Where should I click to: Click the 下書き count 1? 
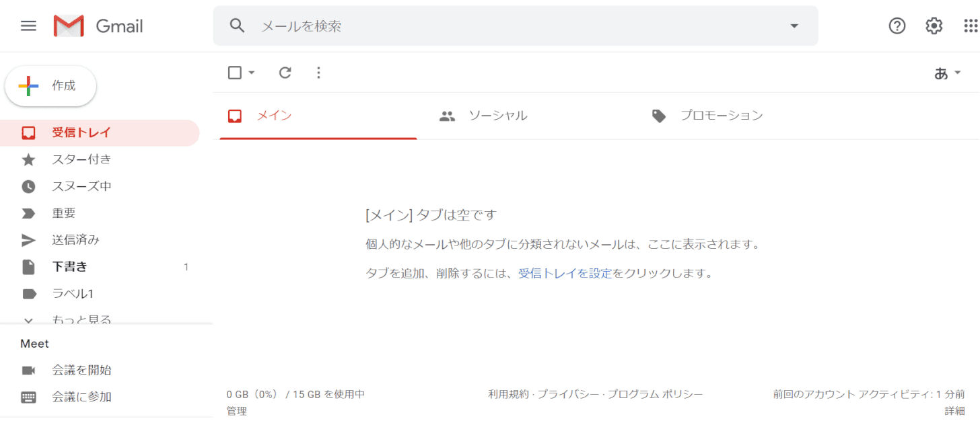point(186,267)
